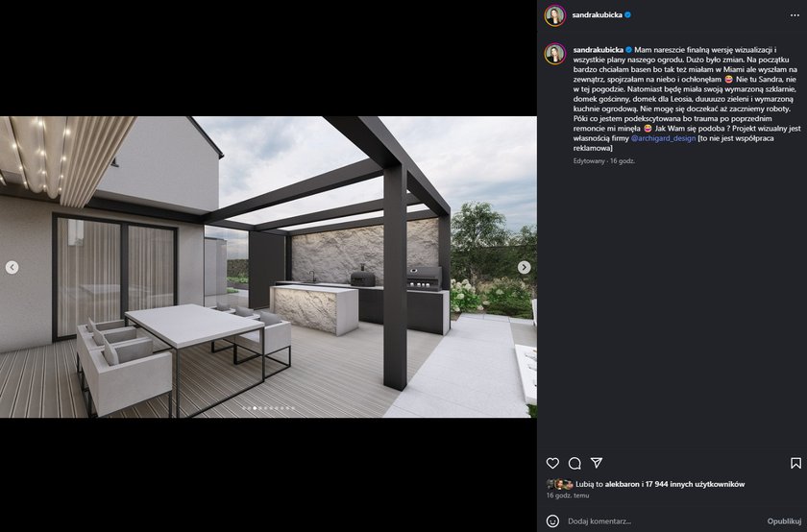Open sandrakubicka username in post header
This screenshot has width=807, height=532.
click(x=597, y=15)
